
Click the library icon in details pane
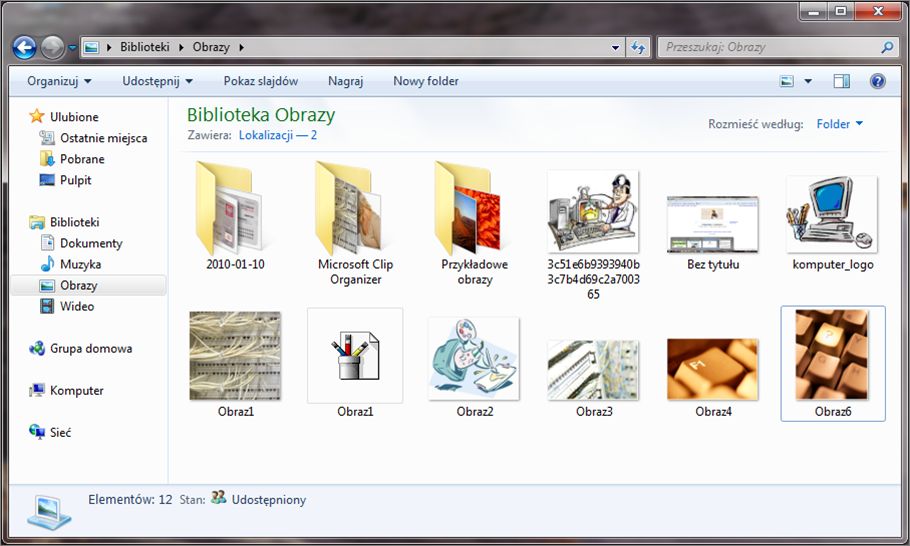click(49, 512)
